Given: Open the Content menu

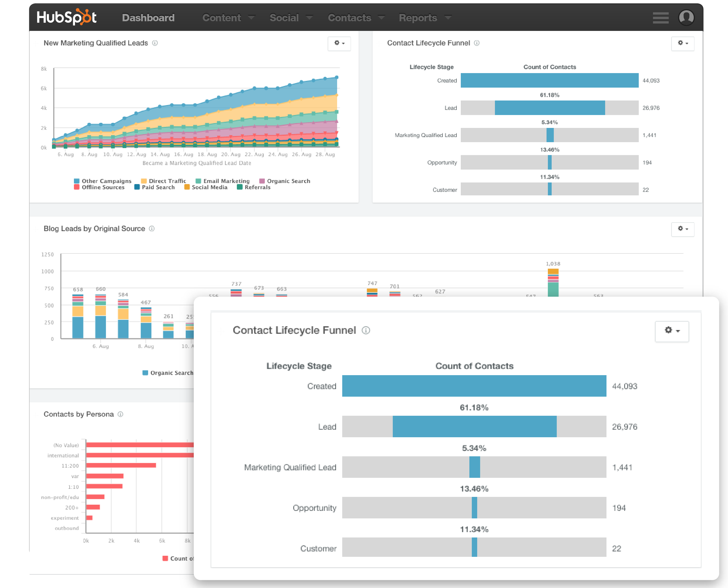Looking at the screenshot, I should (x=222, y=18).
